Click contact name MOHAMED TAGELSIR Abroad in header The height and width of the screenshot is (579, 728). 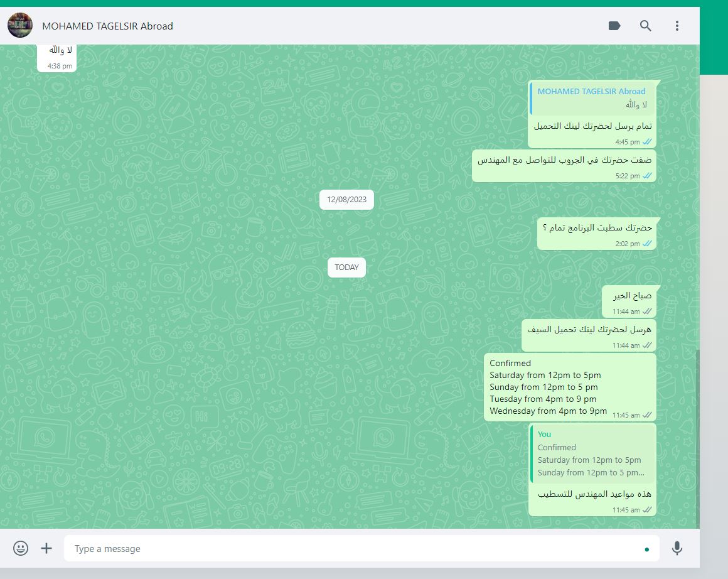[108, 26]
